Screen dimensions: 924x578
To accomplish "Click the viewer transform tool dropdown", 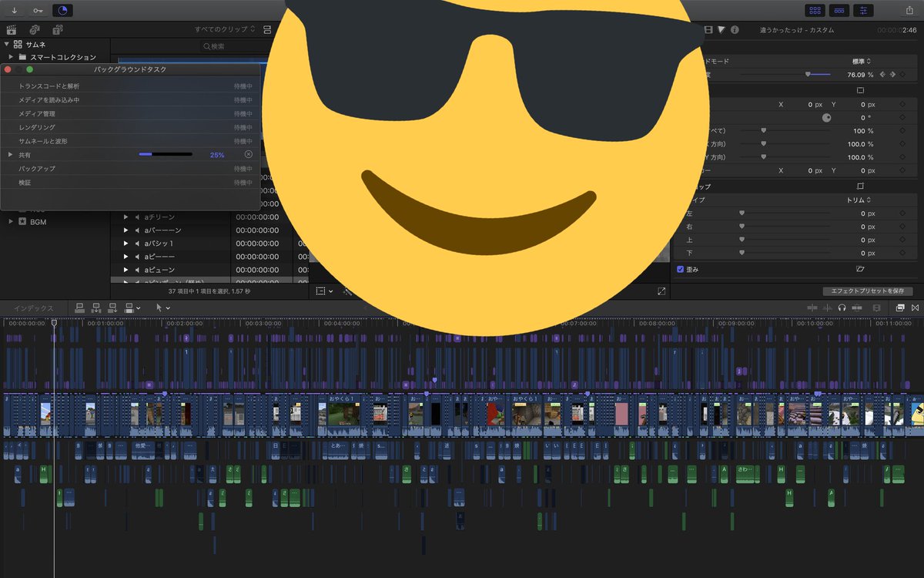I will 325,291.
